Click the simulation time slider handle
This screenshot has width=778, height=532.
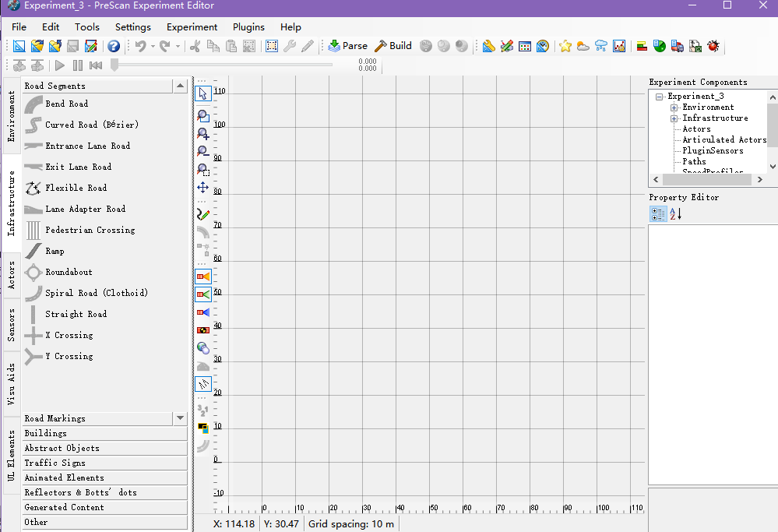click(114, 65)
